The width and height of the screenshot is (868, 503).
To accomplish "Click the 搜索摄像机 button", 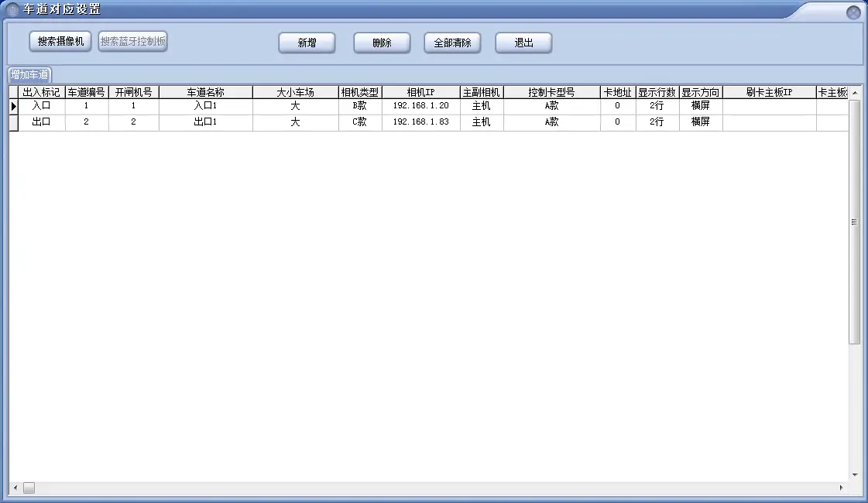I will (60, 42).
